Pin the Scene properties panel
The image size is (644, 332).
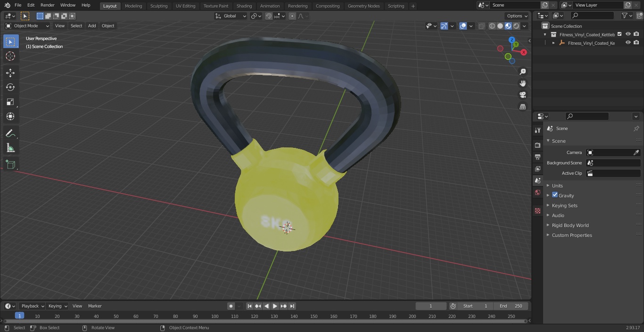tap(636, 129)
